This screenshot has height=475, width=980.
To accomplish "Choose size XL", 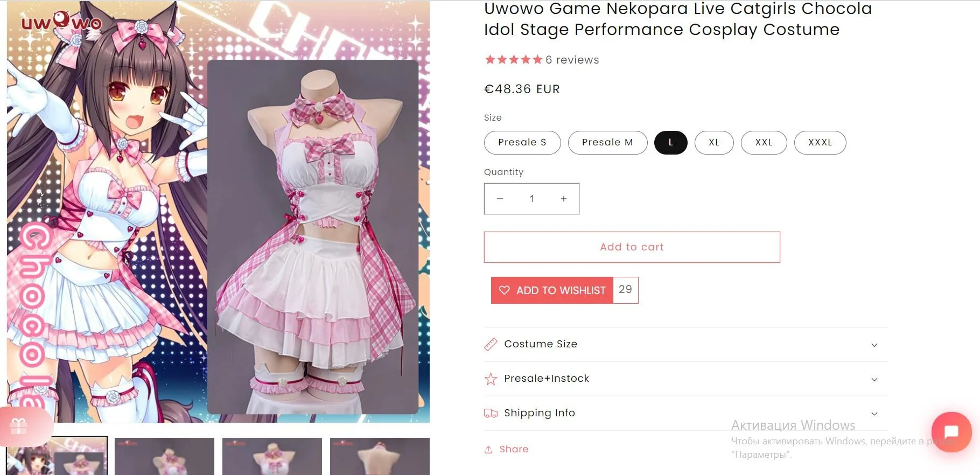I will (x=713, y=143).
